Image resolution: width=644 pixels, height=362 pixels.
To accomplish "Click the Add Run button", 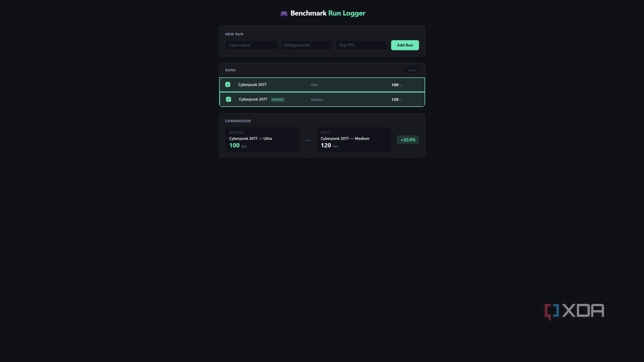I will point(404,45).
